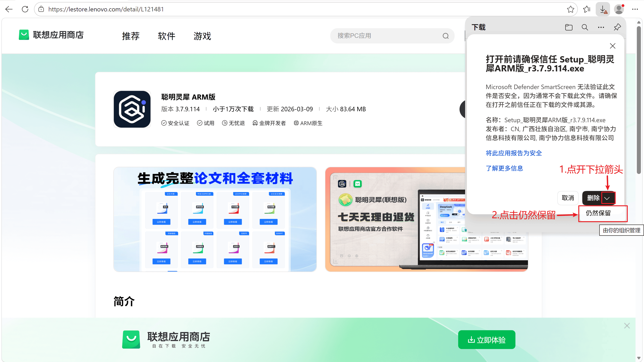Click the 搜索PC应用 search field

(392, 36)
